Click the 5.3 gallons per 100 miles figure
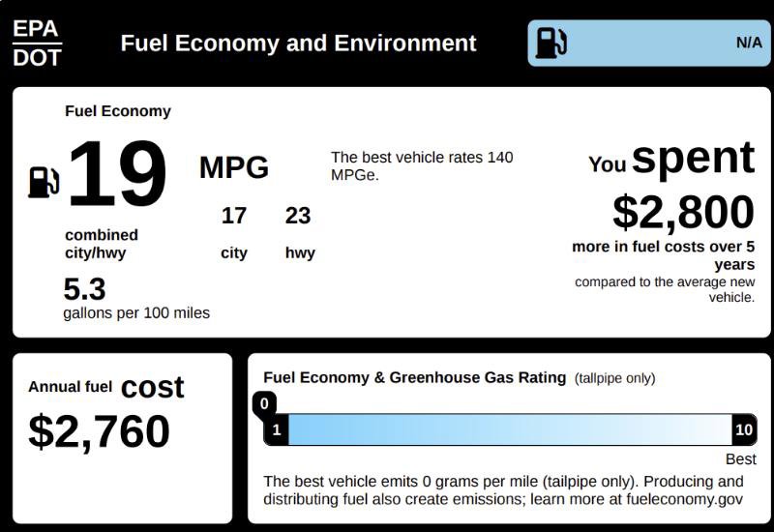This screenshot has width=774, height=532. click(84, 289)
